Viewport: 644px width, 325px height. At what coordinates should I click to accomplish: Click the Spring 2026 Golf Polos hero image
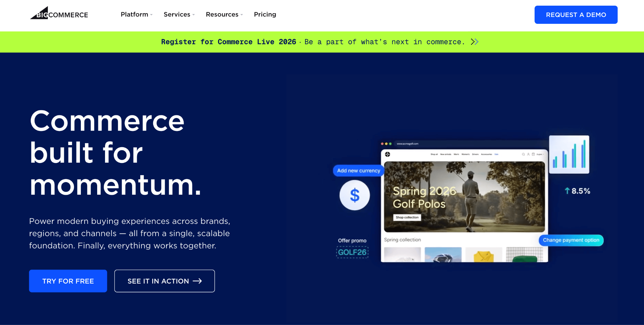pyautogui.click(x=464, y=197)
